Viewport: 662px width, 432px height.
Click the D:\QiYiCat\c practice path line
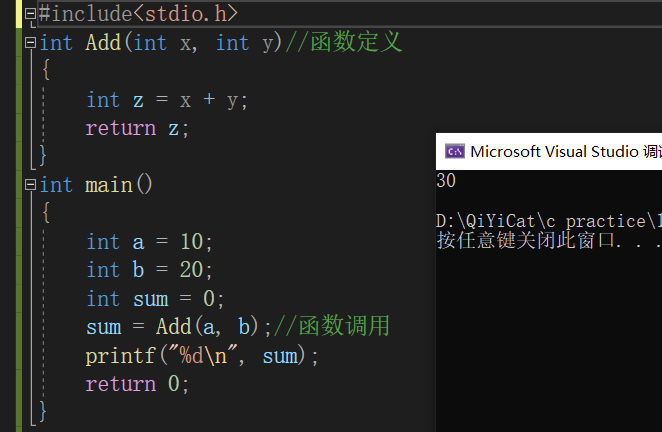[x=549, y=221]
